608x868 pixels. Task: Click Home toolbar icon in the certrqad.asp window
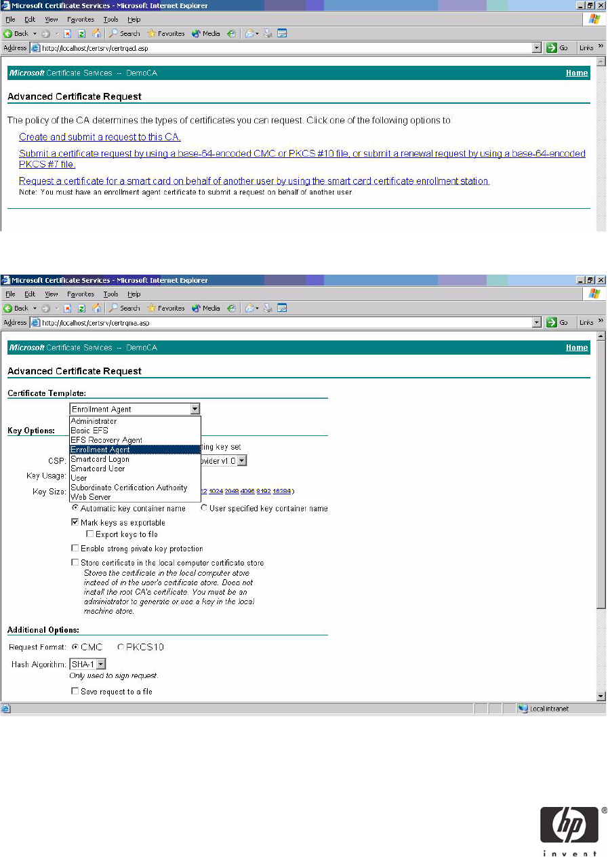coord(96,33)
